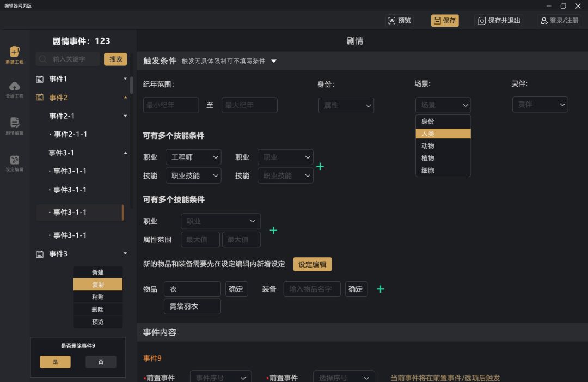Confirm the 装备 entry with 确定
This screenshot has height=382, width=588.
pyautogui.click(x=356, y=289)
